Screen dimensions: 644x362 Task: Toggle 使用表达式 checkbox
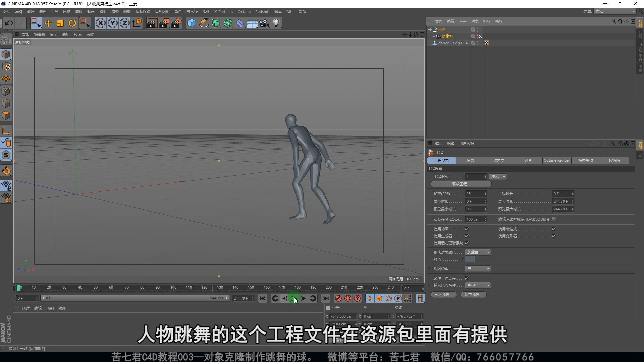554,229
